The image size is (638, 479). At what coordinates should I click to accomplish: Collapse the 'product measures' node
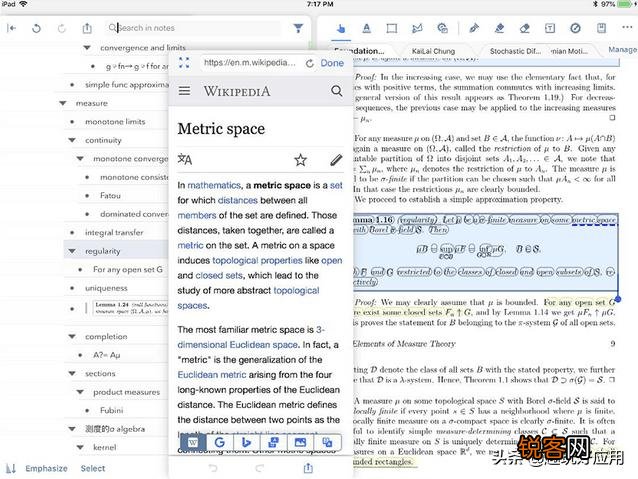click(x=80, y=392)
